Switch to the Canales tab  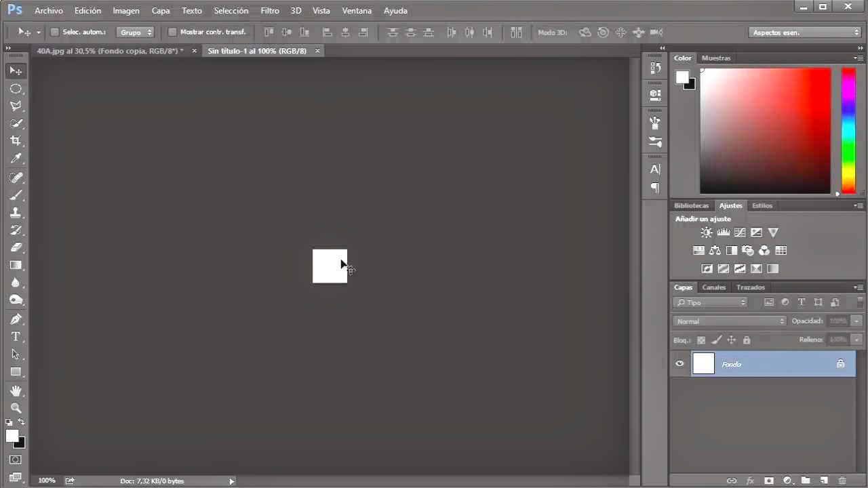[x=714, y=287]
